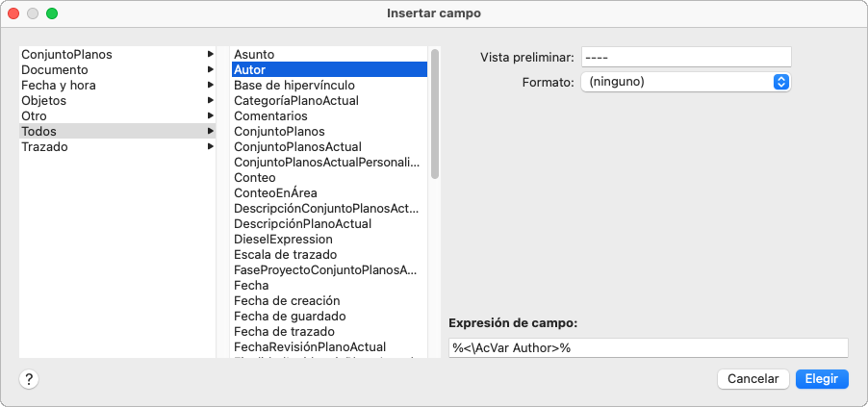The width and height of the screenshot is (868, 407).
Task: Click the Vista preliminar preview box
Action: (685, 57)
